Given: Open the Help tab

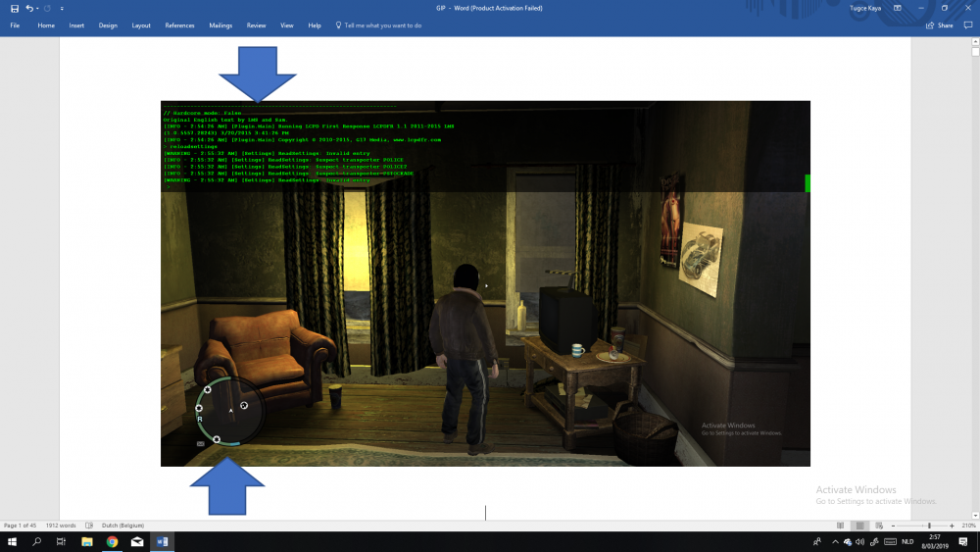Looking at the screenshot, I should pos(315,25).
